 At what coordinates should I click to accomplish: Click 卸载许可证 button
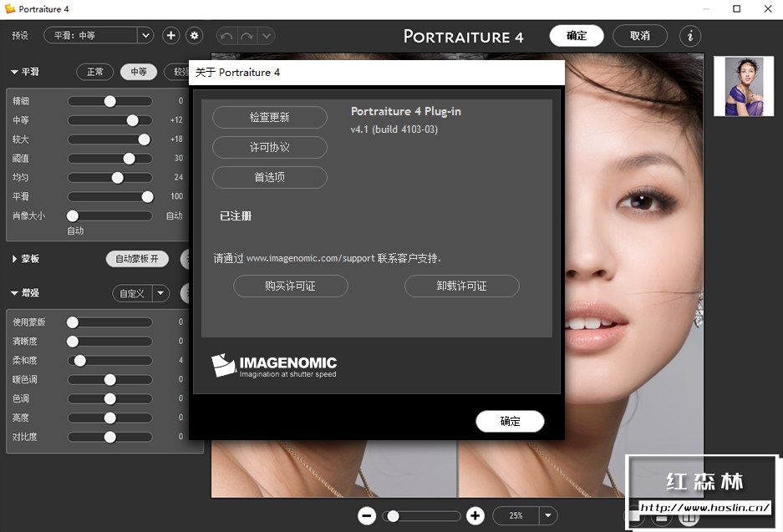coord(462,286)
